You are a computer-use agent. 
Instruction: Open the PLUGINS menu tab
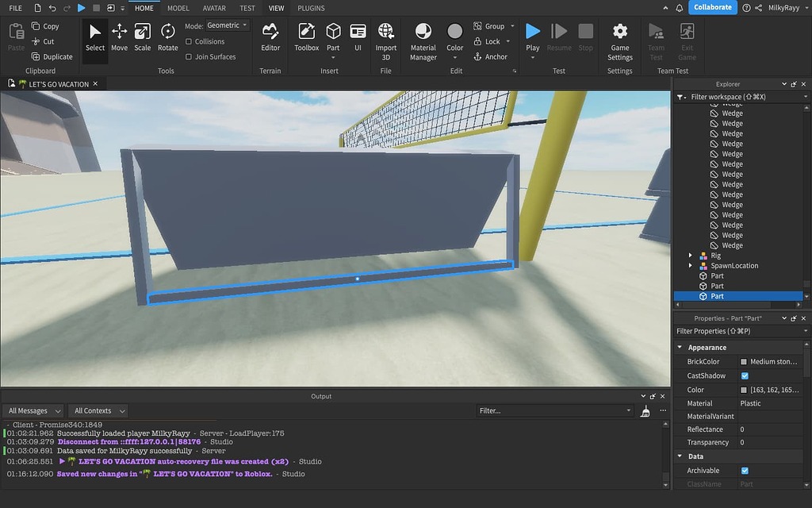tap(310, 8)
